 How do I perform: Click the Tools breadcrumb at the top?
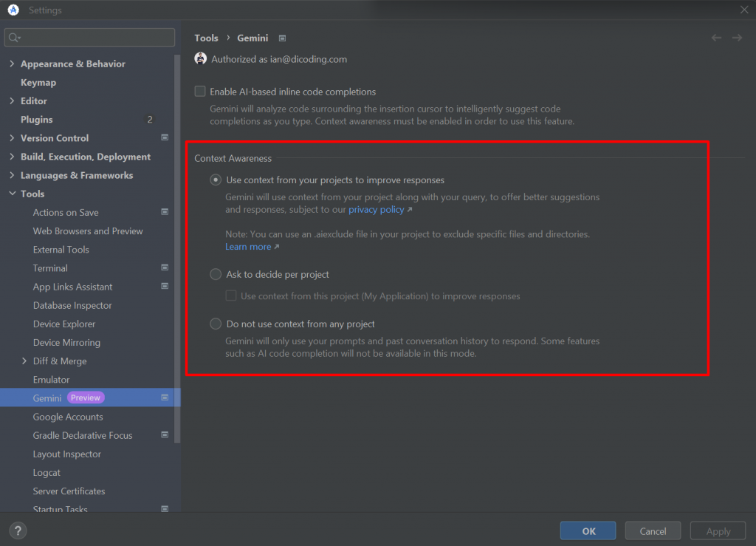[207, 38]
